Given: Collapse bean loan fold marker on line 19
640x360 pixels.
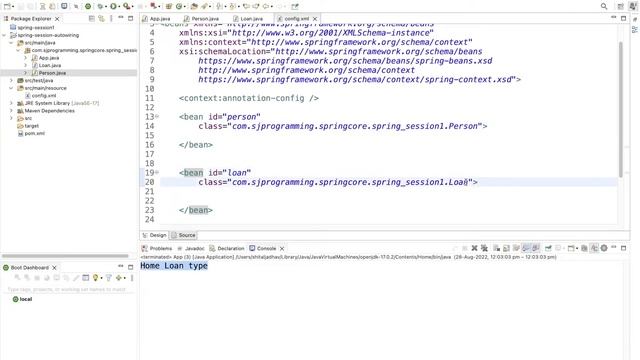Looking at the screenshot, I should 157,172.
